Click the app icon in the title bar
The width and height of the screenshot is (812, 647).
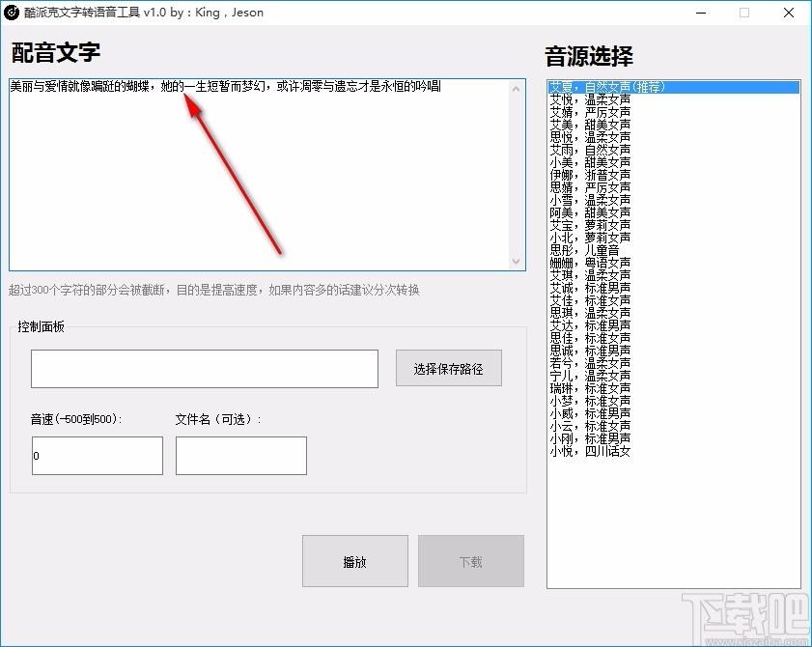(11, 12)
